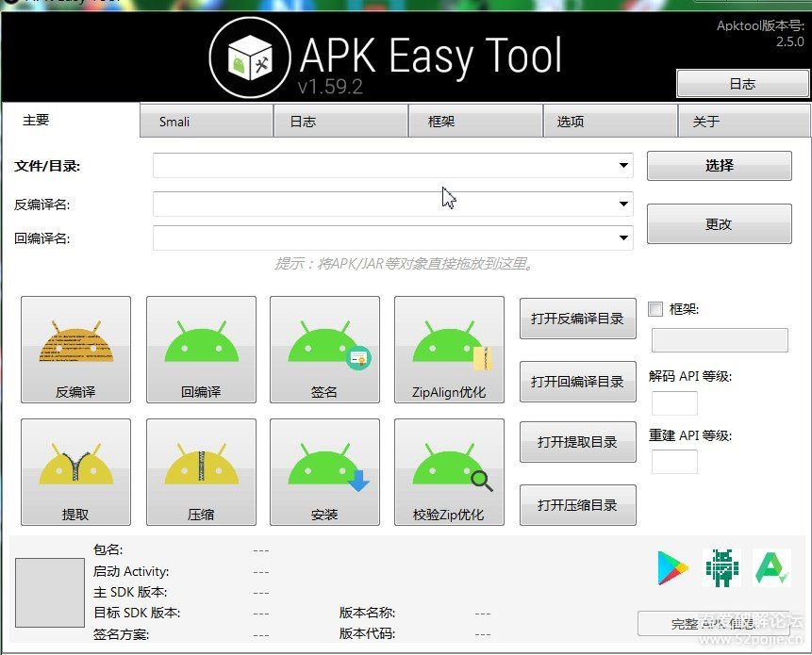
Task: Click the 解码 API 等级 input box
Action: (x=674, y=403)
